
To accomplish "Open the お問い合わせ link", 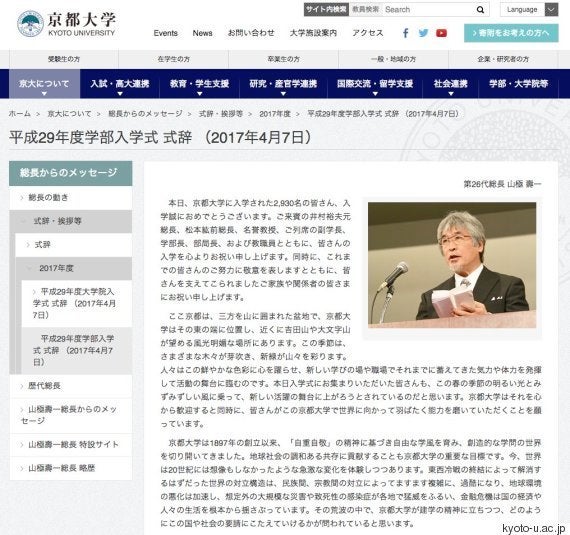I will pos(251,33).
